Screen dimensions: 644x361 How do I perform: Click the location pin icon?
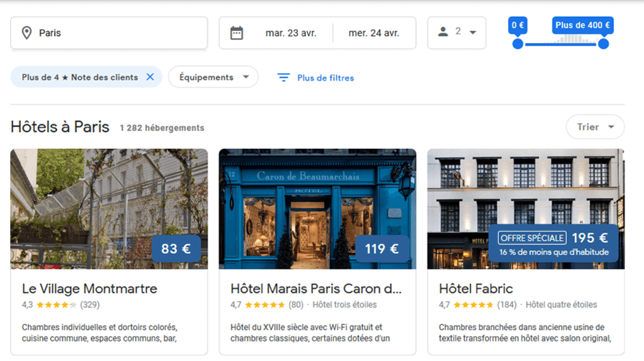point(27,33)
